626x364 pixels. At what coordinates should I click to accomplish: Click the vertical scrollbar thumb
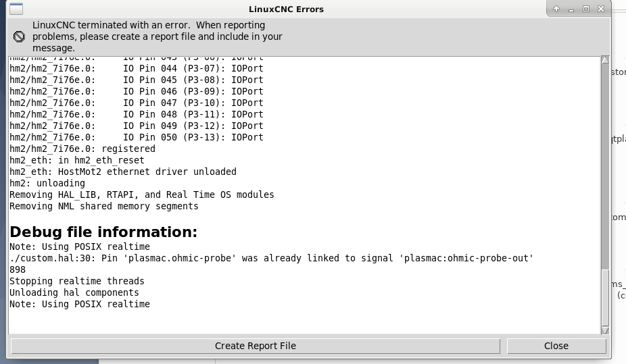tap(605, 298)
